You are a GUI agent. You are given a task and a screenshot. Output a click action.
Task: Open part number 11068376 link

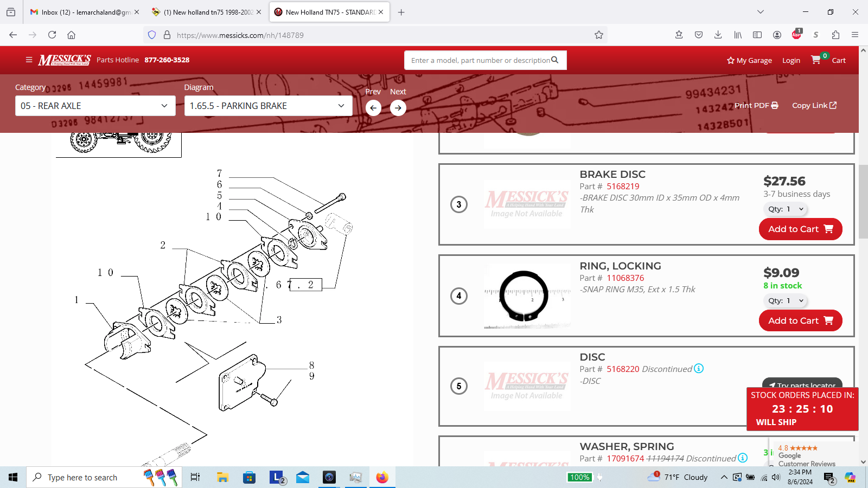pos(625,278)
